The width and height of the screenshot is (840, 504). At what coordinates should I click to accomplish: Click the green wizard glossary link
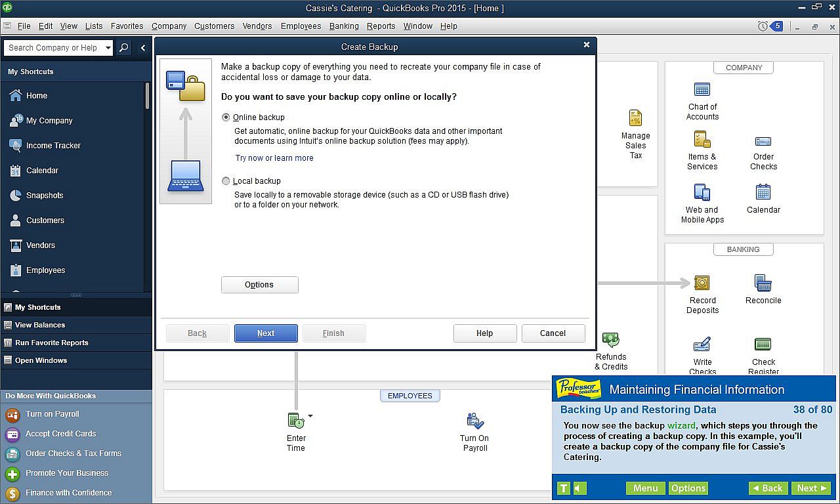coord(681,426)
